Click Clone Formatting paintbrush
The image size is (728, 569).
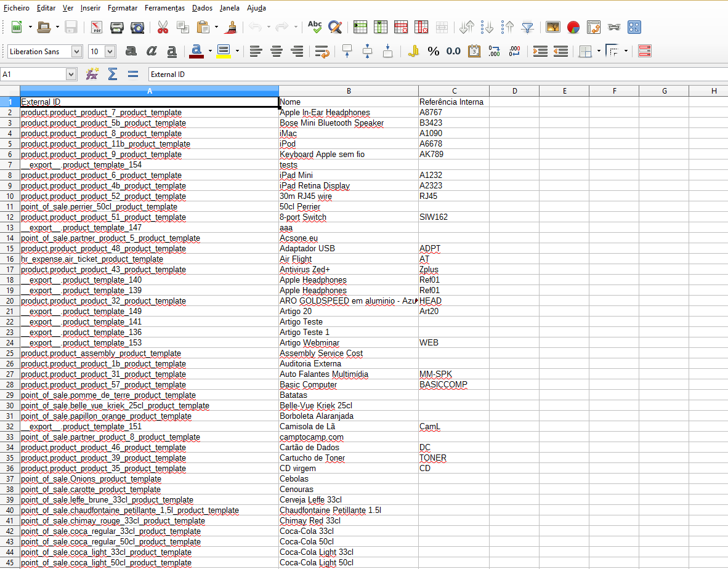click(232, 27)
